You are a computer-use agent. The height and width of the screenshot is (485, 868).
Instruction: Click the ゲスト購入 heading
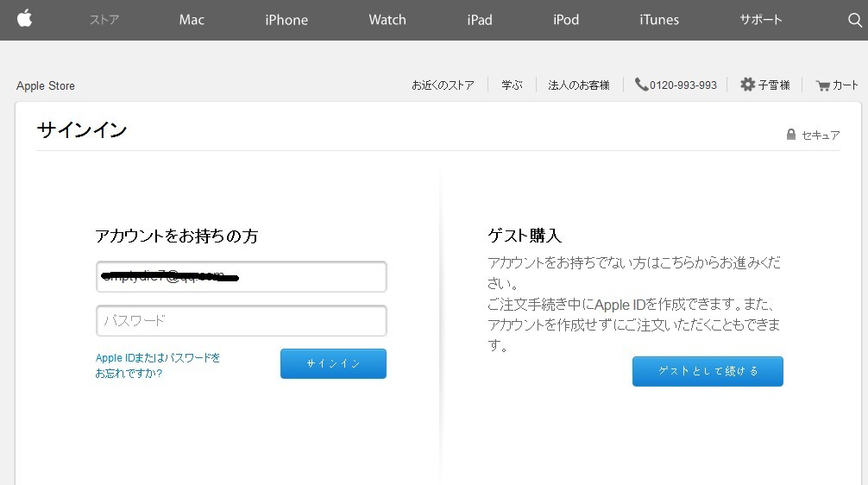pyautogui.click(x=525, y=236)
